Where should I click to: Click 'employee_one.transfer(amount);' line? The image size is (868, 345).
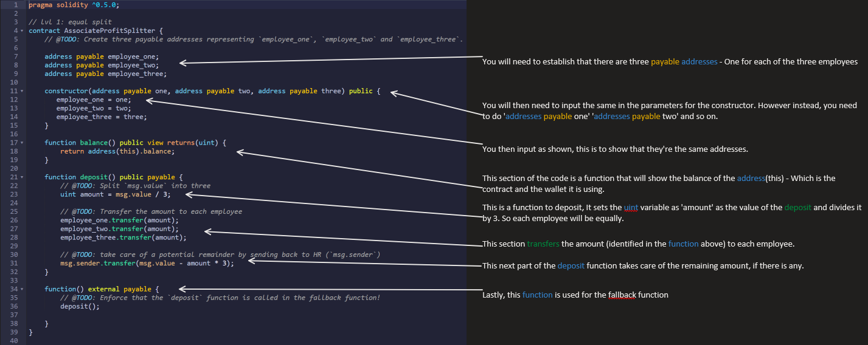click(x=119, y=220)
